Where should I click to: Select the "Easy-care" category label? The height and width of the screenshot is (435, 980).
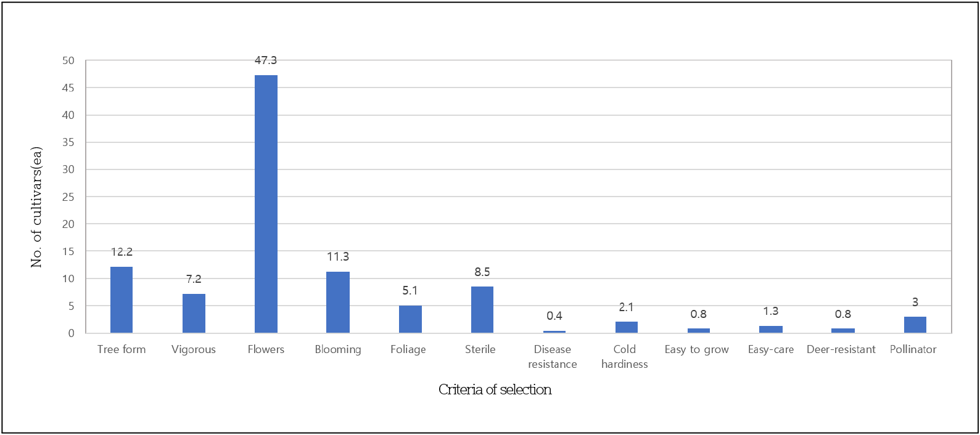(771, 349)
